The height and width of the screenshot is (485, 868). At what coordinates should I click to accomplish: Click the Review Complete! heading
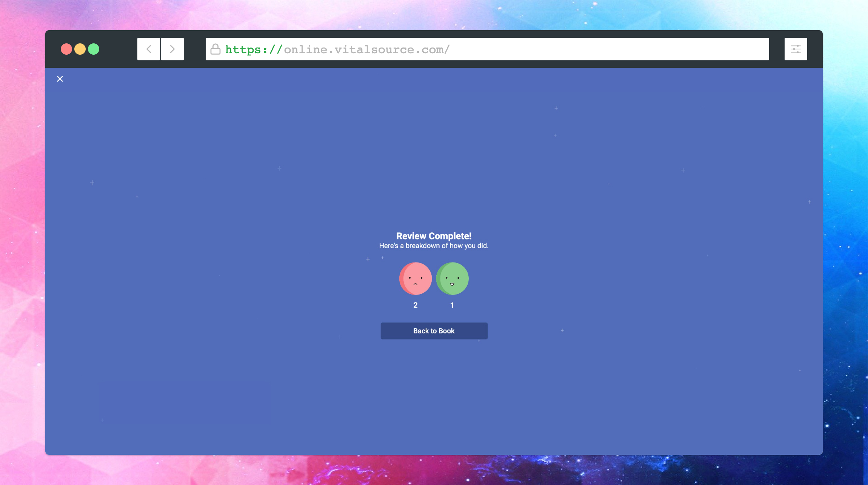click(x=434, y=236)
